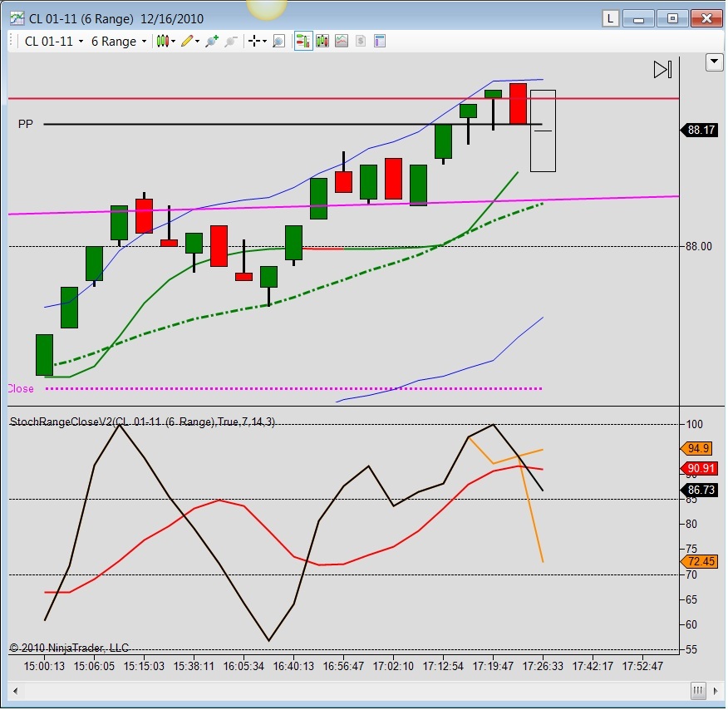728x710 pixels.
Task: Click the StochRangeCloseV2 indicator label
Action: click(x=143, y=422)
